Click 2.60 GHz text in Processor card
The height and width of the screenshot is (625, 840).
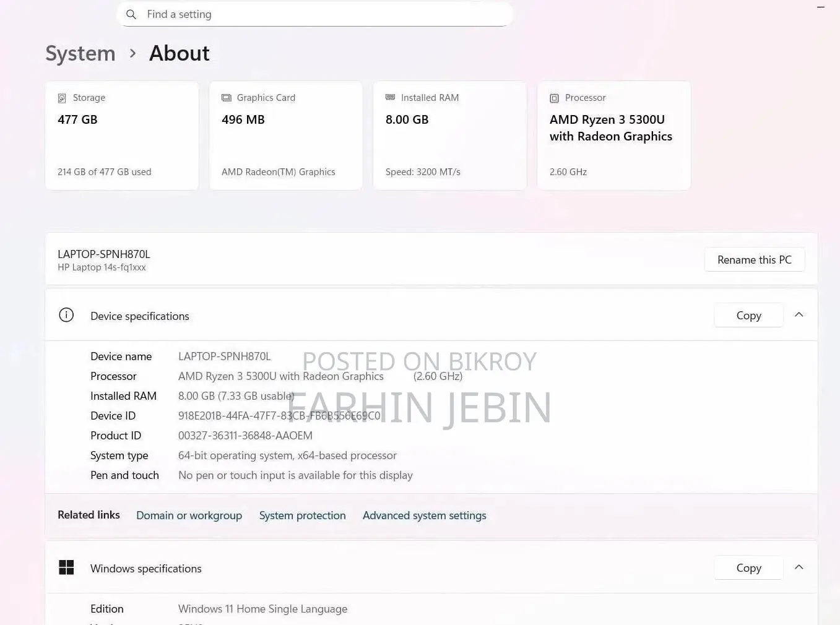click(568, 172)
